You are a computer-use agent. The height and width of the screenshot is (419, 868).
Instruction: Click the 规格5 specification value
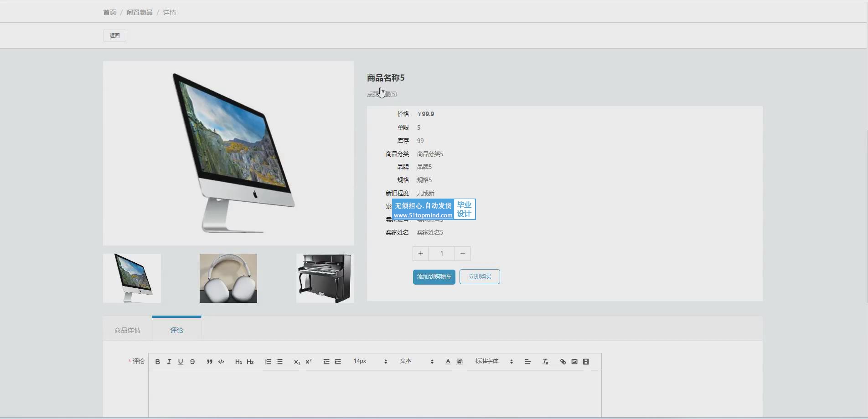[424, 180]
